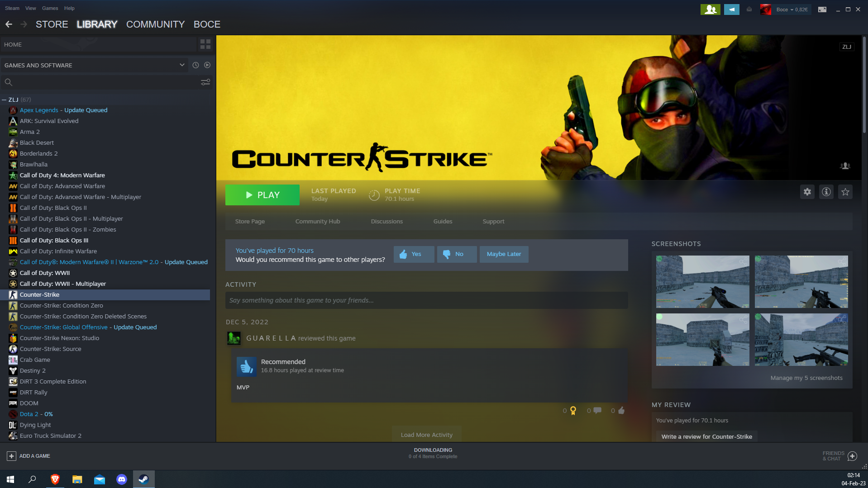Open advanced filter options icon
The image size is (868, 488).
[x=205, y=82]
